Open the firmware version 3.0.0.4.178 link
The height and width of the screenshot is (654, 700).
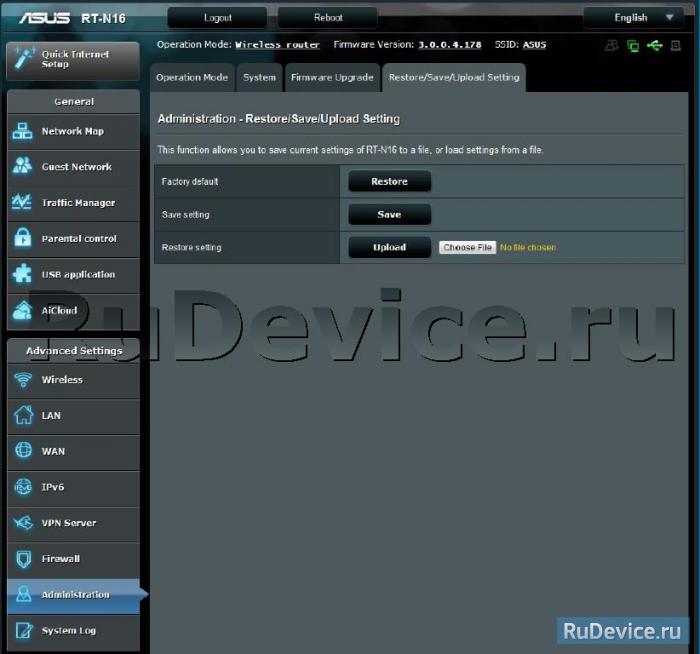coord(449,45)
